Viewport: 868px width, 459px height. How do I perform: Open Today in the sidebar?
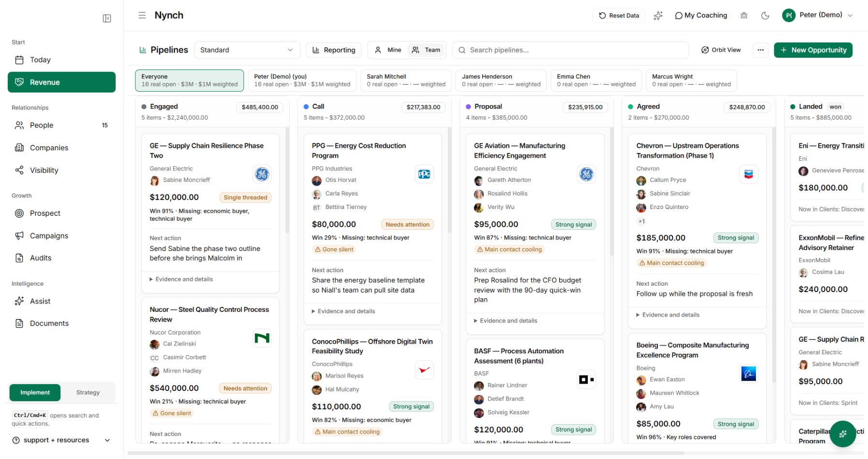point(61,60)
